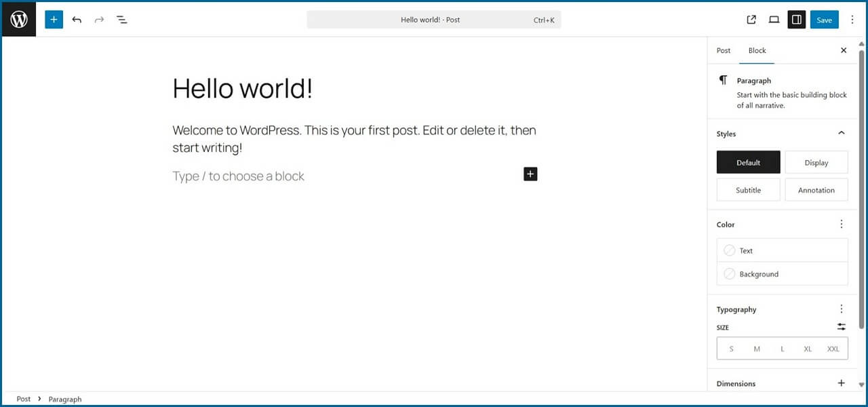The height and width of the screenshot is (407, 868).
Task: Switch to the Post tab
Action: [x=724, y=50]
